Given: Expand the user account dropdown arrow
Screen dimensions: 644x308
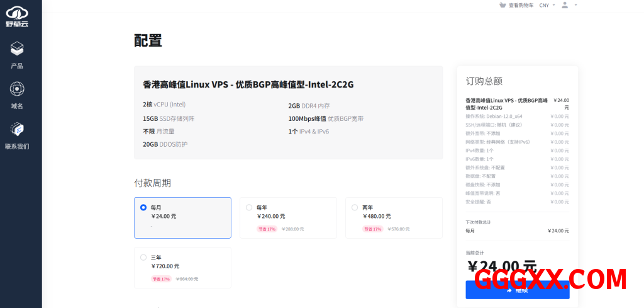Looking at the screenshot, I should click(x=575, y=5).
